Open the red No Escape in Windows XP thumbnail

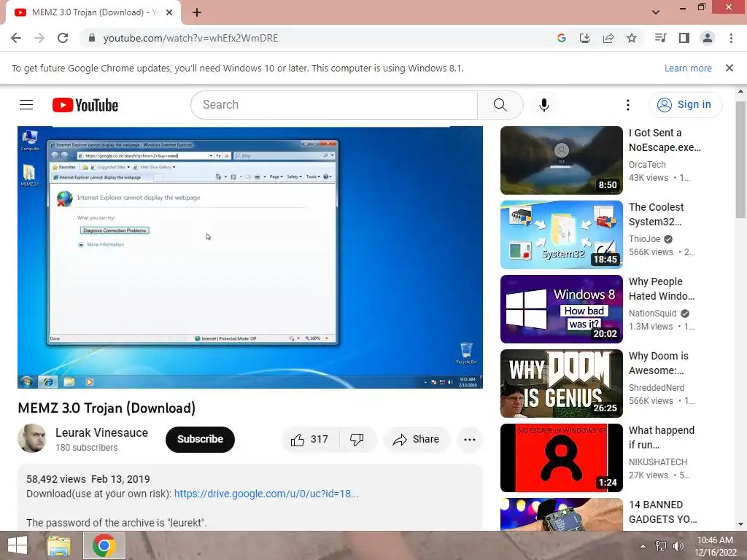561,458
